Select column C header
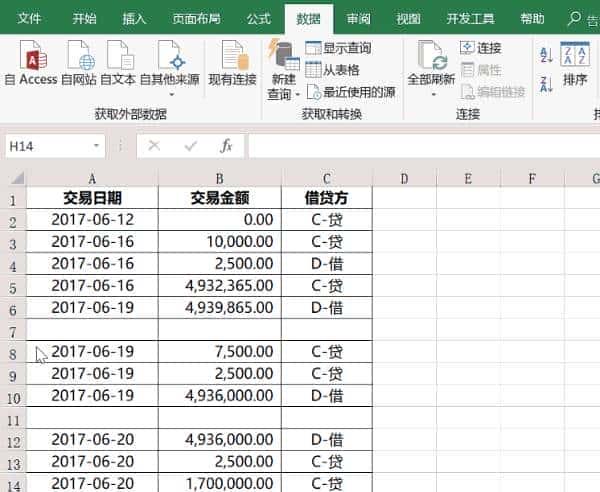 pyautogui.click(x=327, y=179)
